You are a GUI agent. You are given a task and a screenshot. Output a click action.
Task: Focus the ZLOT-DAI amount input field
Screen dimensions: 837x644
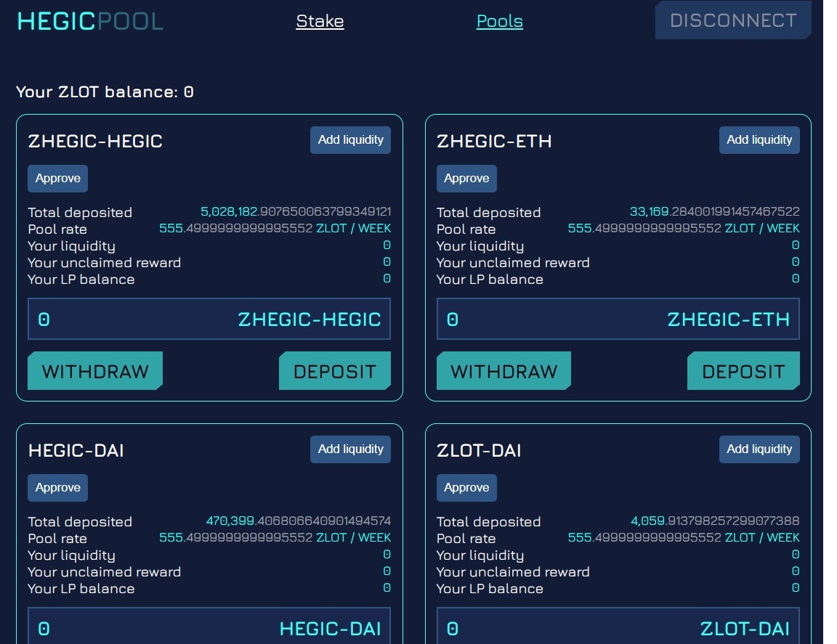(618, 627)
